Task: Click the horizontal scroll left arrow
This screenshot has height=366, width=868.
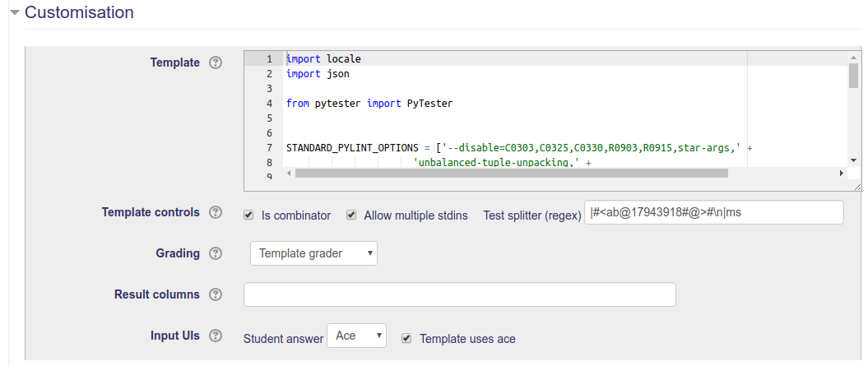Action: click(290, 174)
